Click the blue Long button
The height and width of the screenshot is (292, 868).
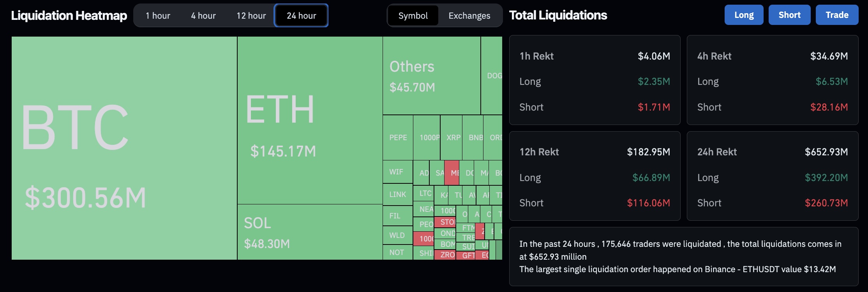tap(744, 15)
